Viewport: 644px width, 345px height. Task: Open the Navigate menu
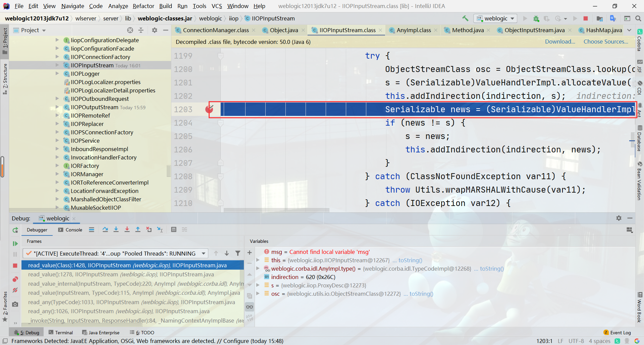coord(73,6)
